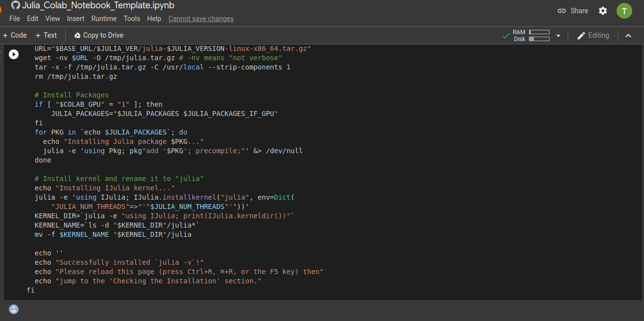Open the Runtime menu

click(x=104, y=19)
